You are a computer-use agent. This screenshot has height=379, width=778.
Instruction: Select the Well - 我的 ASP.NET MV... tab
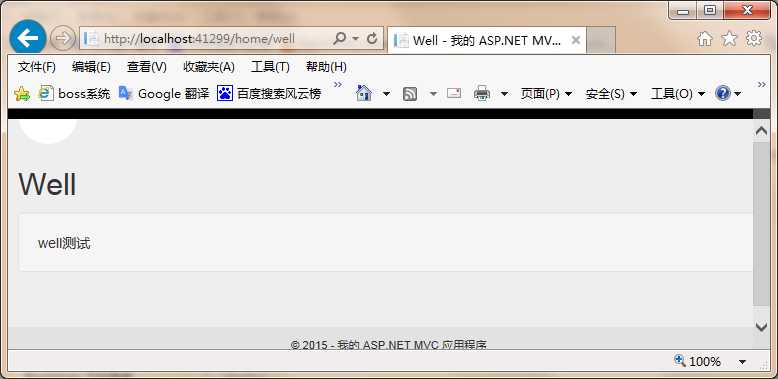click(x=486, y=41)
